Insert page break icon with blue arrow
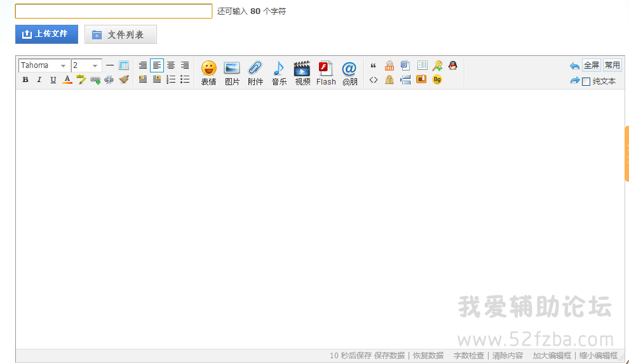This screenshot has height=364, width=629. (x=405, y=80)
